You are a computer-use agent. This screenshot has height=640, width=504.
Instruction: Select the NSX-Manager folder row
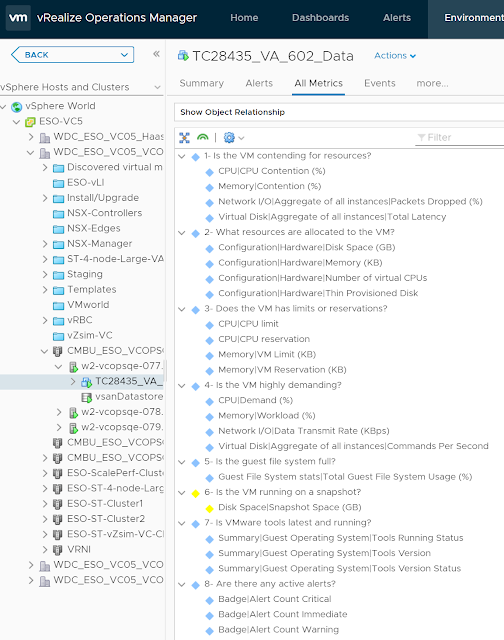click(100, 244)
